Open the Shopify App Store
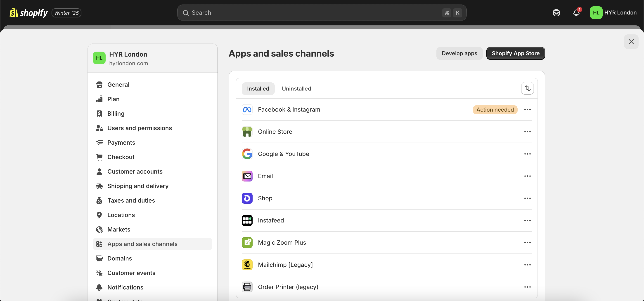 click(516, 53)
